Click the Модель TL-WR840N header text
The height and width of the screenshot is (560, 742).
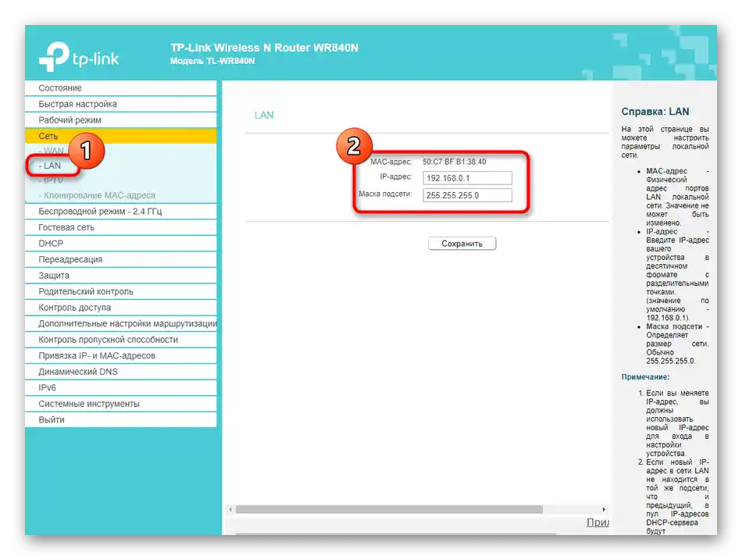212,61
